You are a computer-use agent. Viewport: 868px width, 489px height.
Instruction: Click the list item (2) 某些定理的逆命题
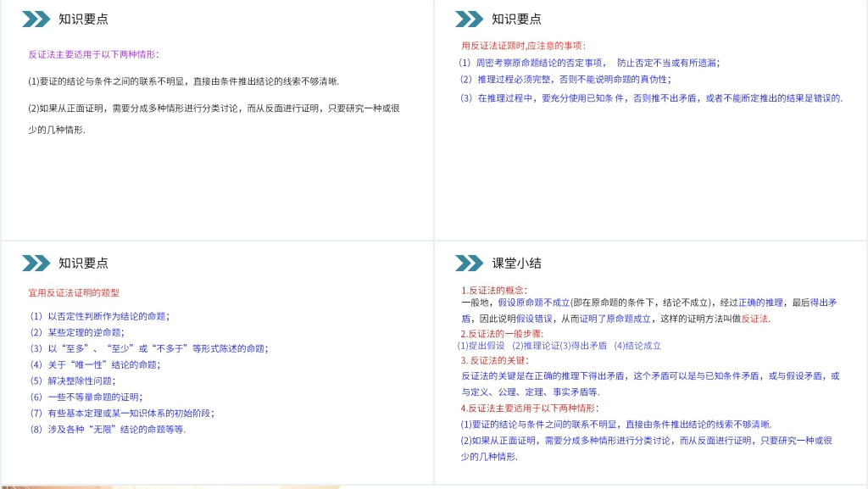tap(75, 332)
